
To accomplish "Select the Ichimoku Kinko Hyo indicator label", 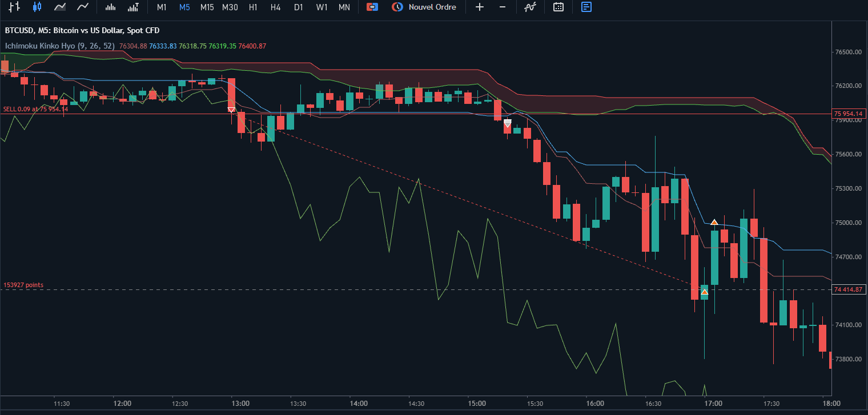I will click(60, 46).
